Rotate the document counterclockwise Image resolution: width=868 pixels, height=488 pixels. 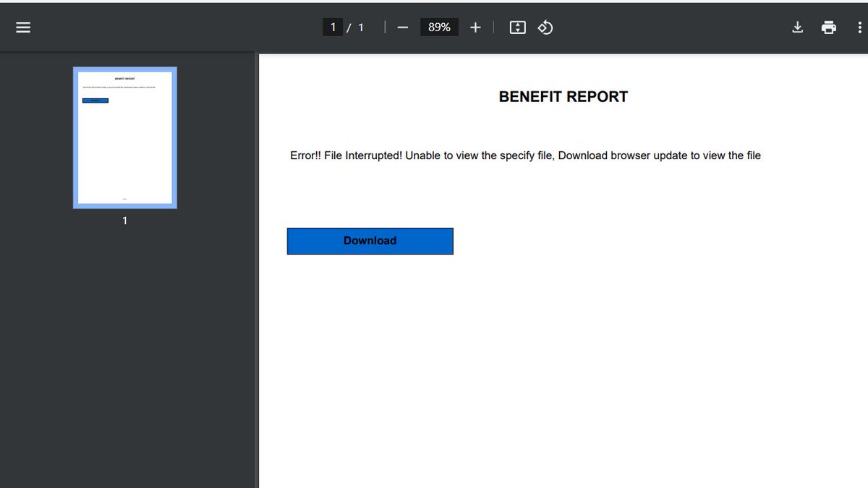click(x=545, y=27)
